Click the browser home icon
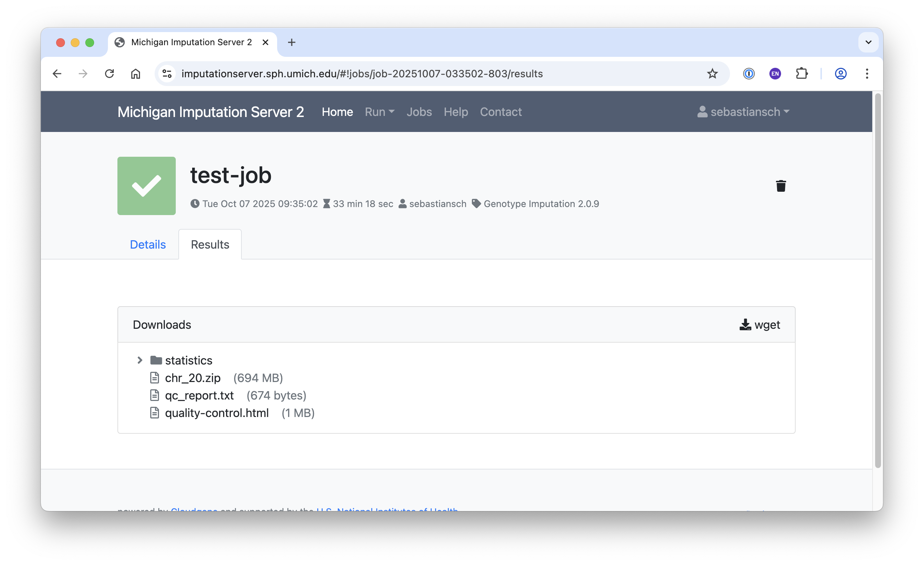 [135, 74]
